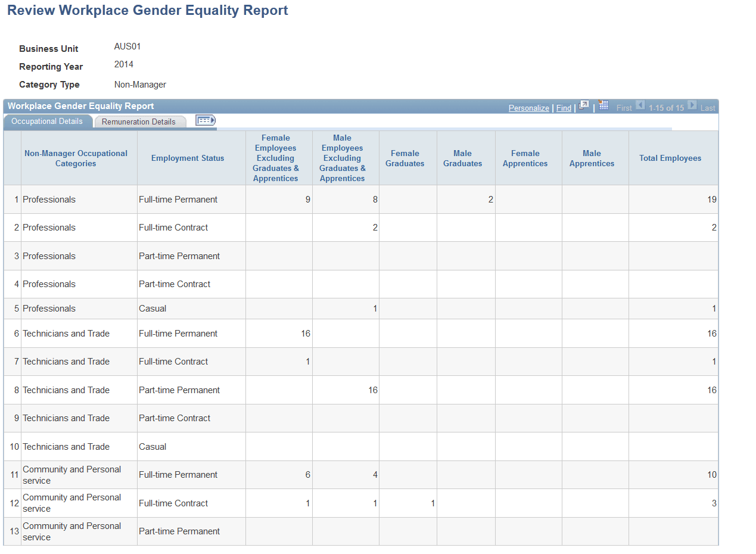
Task: Sort by Employment Status column
Action: pyautogui.click(x=188, y=157)
